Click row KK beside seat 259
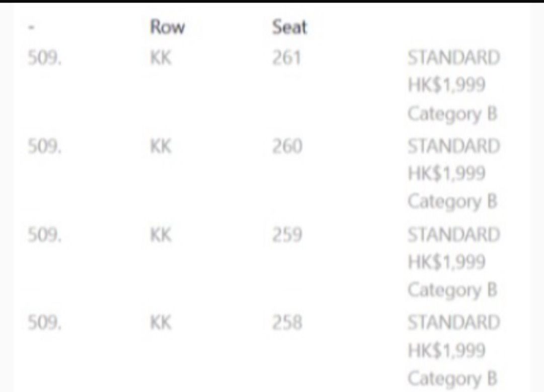This screenshot has height=392, width=544. point(161,234)
